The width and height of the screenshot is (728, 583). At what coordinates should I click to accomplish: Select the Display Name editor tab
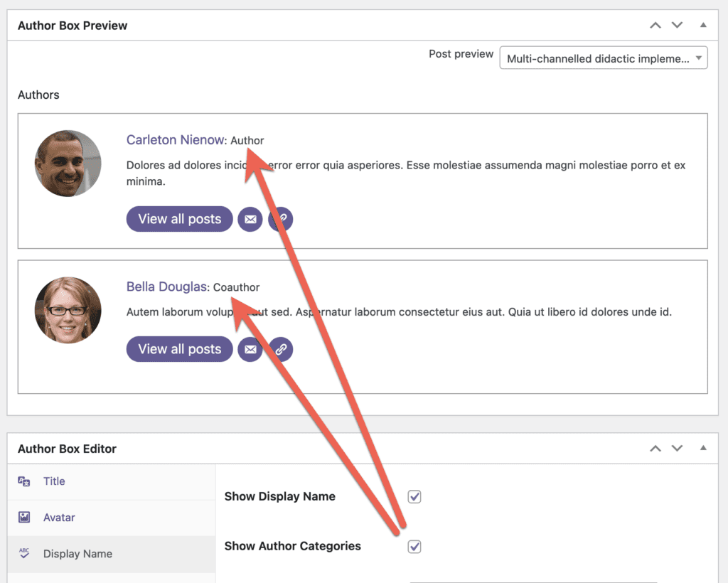[x=112, y=554]
